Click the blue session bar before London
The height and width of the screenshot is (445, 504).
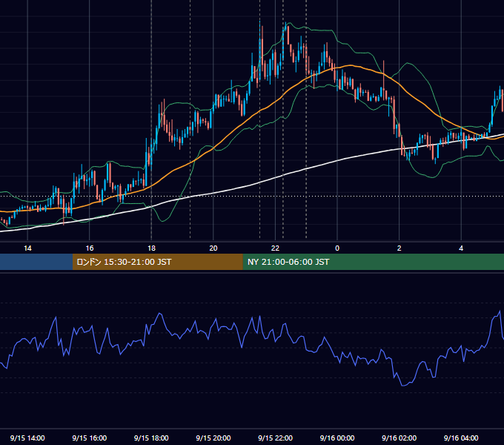pos(36,262)
